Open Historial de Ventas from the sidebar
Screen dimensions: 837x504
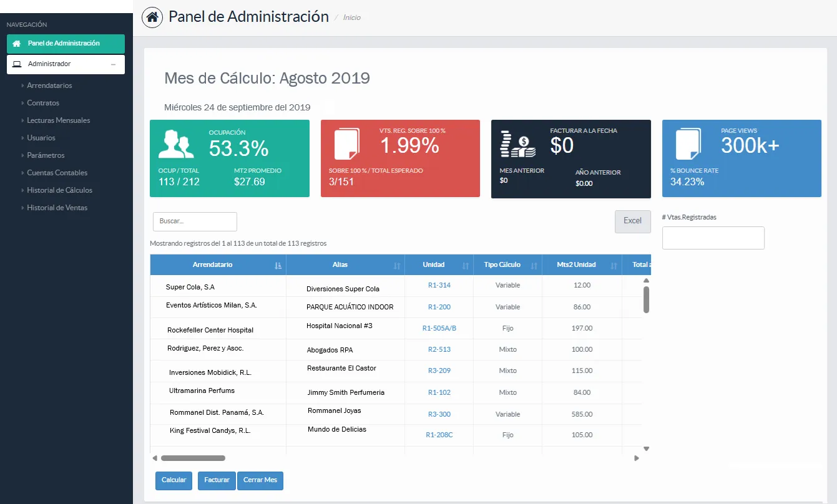(x=59, y=208)
